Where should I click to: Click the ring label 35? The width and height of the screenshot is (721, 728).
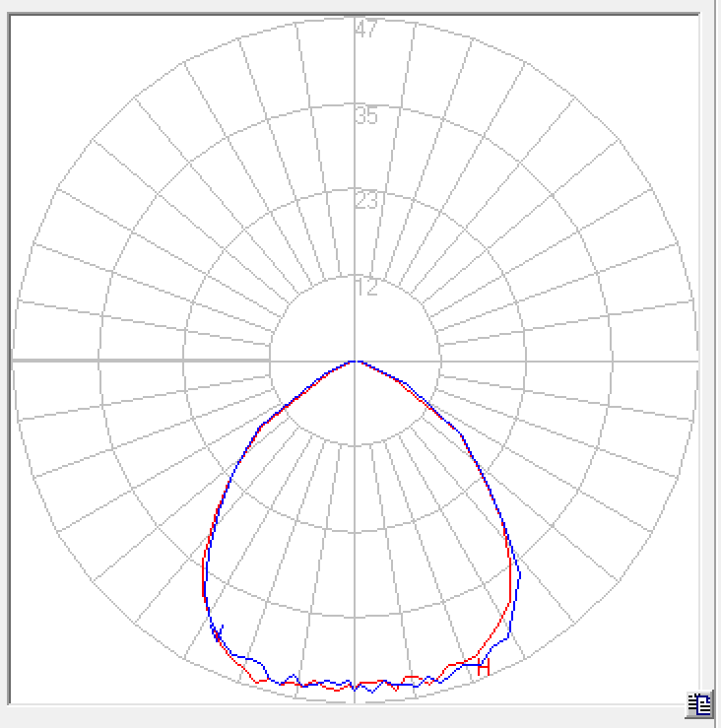click(x=366, y=115)
